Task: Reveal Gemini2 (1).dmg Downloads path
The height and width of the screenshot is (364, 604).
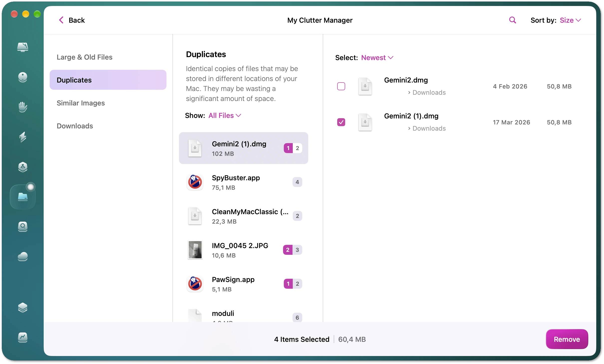Action: point(427,128)
